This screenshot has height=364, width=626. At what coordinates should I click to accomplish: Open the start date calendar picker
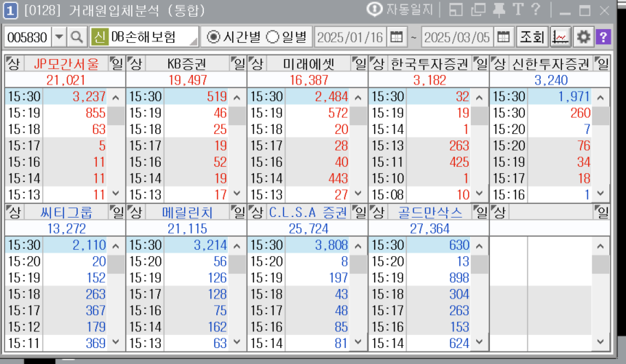coord(397,37)
